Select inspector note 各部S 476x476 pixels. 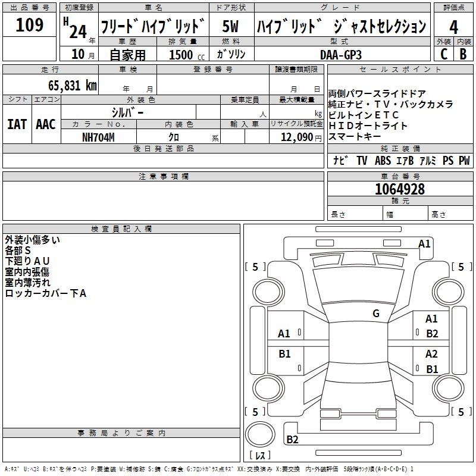[18, 250]
